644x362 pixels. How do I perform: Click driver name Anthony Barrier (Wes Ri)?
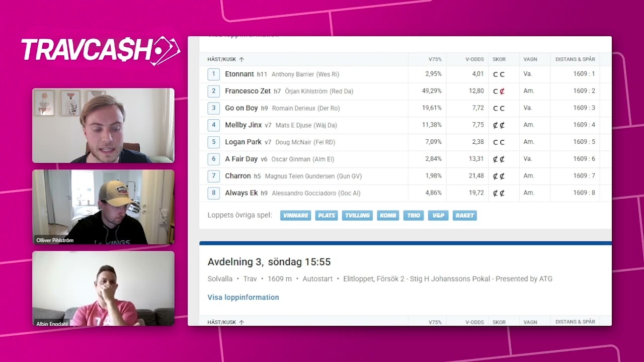[305, 74]
